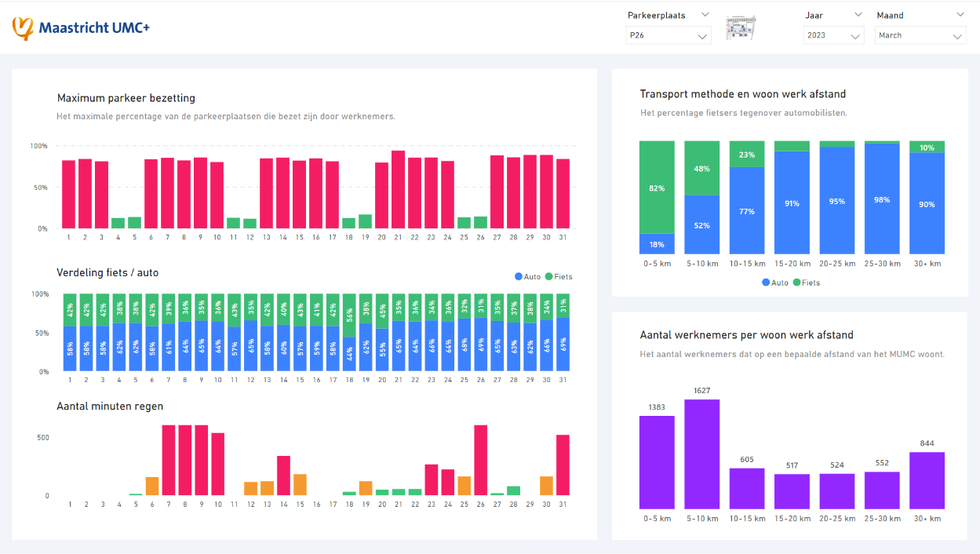
Task: Toggle the Auto series in Verdeling fiets/auto legend
Action: tap(526, 277)
